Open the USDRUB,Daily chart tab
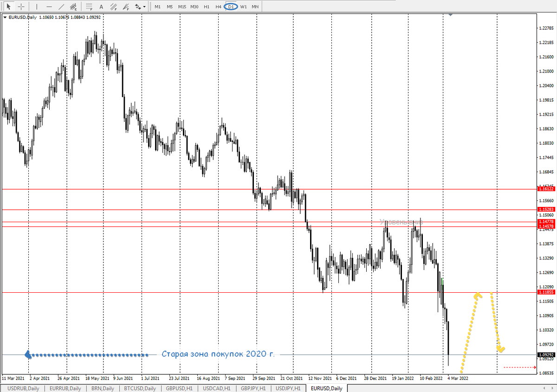 [23, 388]
